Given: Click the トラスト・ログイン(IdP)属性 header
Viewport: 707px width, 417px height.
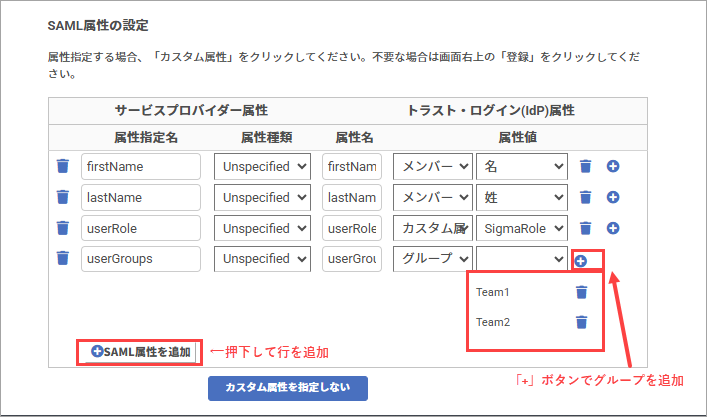Looking at the screenshot, I should pos(491,110).
